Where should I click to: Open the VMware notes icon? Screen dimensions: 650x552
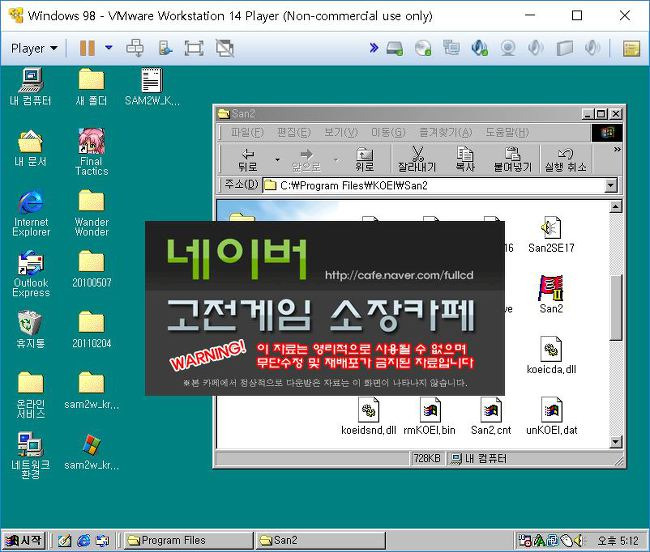tap(631, 48)
